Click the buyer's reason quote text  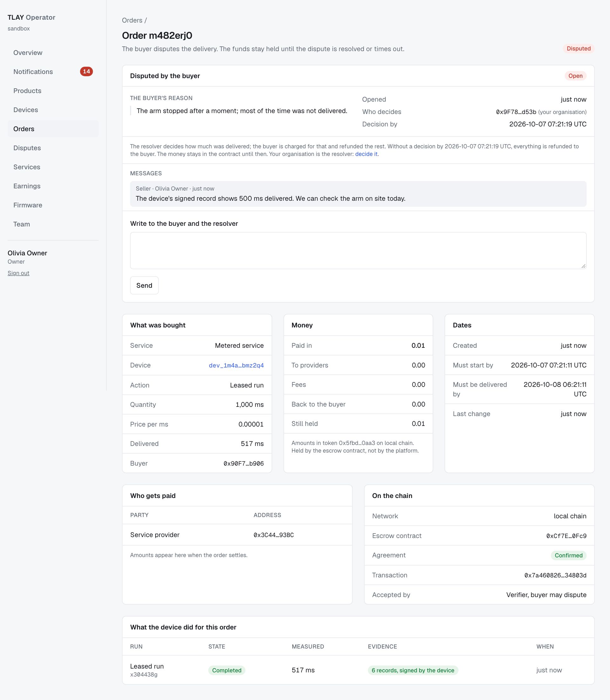(242, 111)
